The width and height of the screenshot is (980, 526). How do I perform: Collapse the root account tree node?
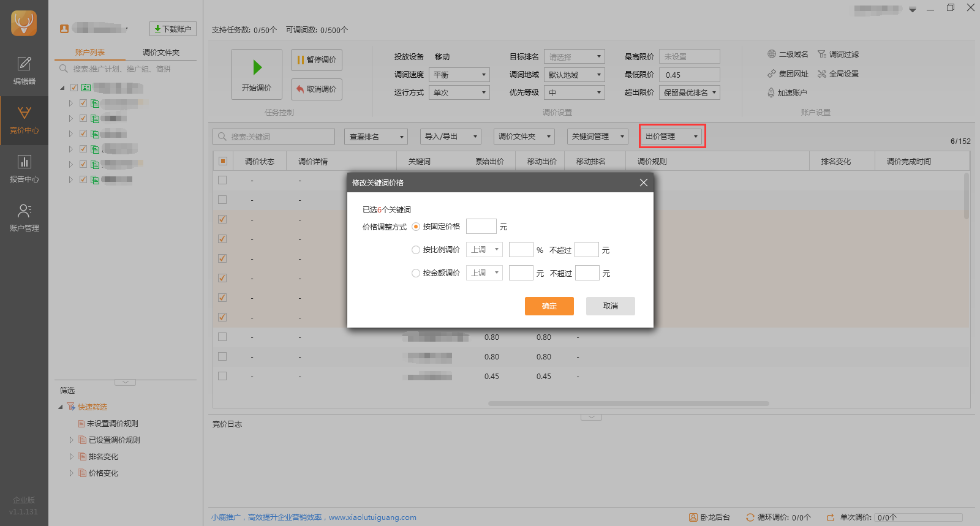click(x=62, y=88)
